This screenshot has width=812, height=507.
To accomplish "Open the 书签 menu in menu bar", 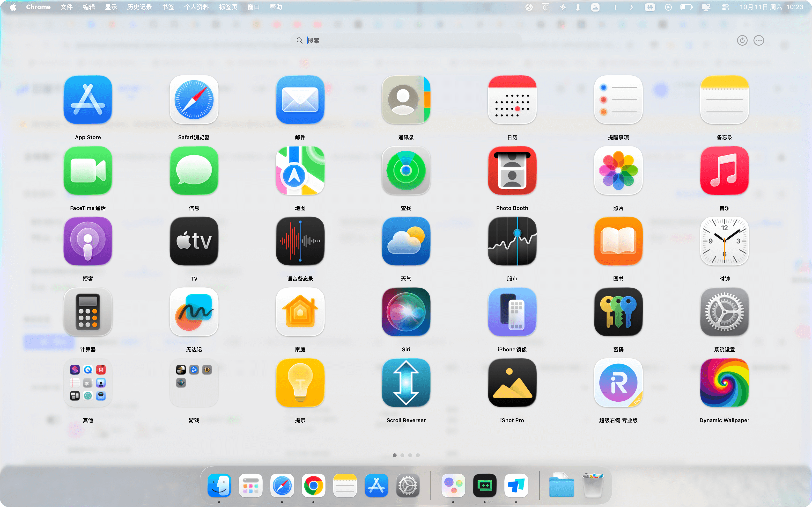I will [x=168, y=7].
